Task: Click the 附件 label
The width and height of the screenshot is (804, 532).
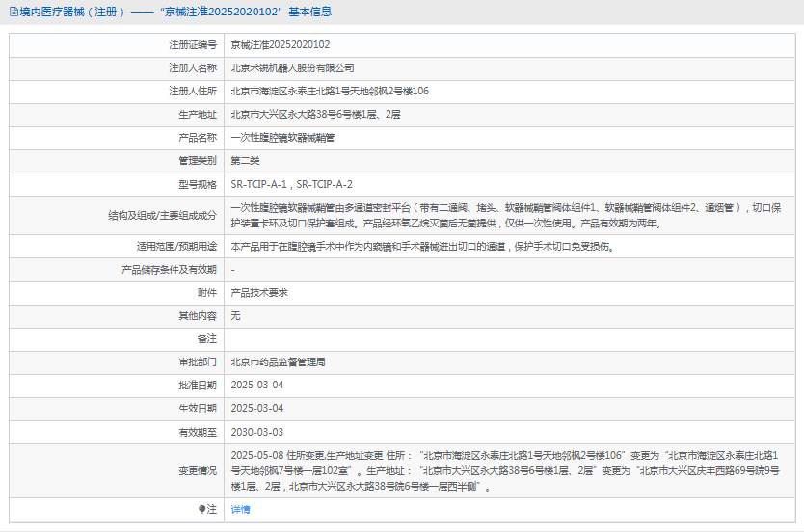Action: 207,293
